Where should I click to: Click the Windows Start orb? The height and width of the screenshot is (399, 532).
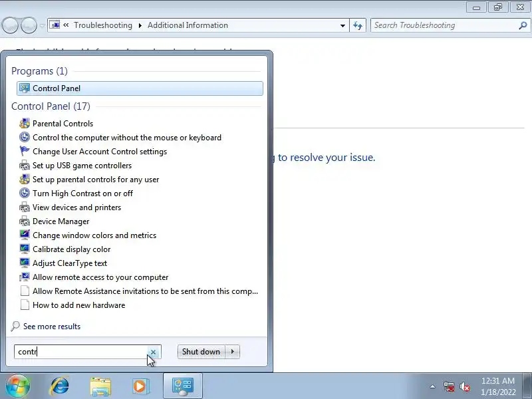18,386
